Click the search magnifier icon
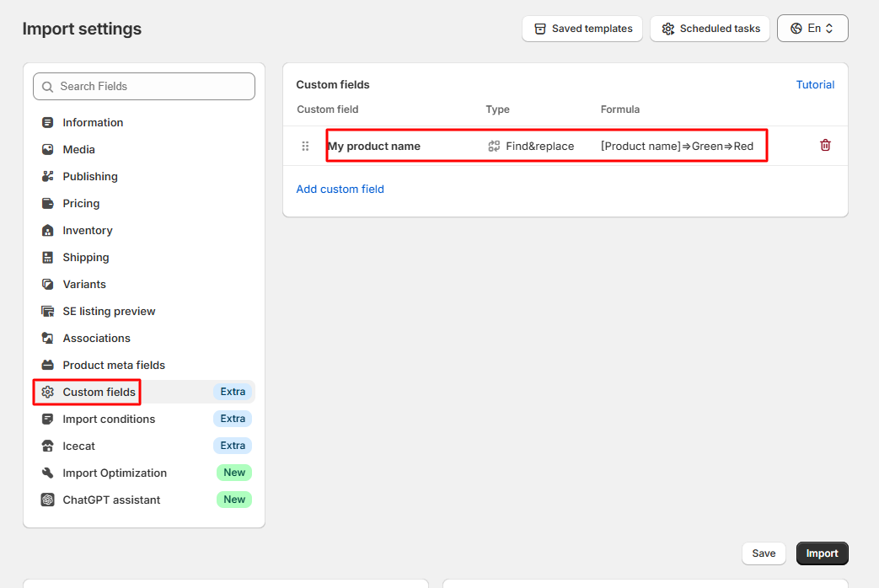The width and height of the screenshot is (879, 588). click(48, 86)
